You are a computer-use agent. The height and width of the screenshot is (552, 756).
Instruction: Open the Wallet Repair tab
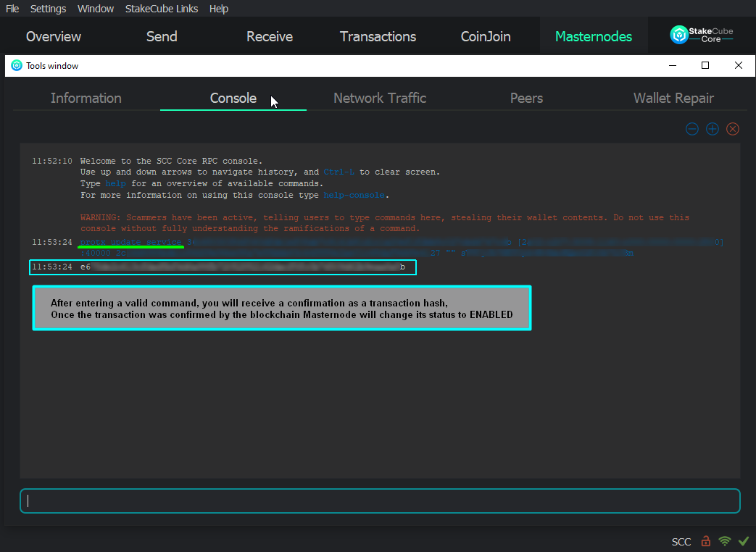[x=673, y=99]
